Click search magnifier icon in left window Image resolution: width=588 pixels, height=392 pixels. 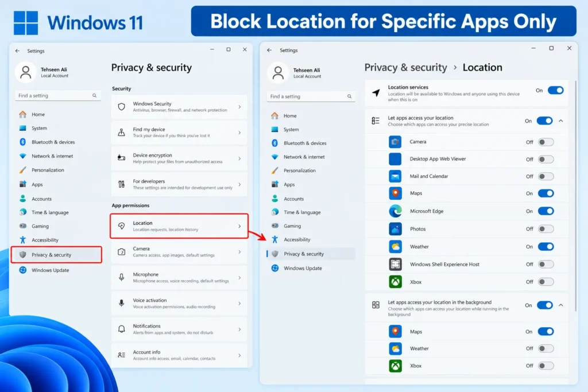click(x=95, y=96)
